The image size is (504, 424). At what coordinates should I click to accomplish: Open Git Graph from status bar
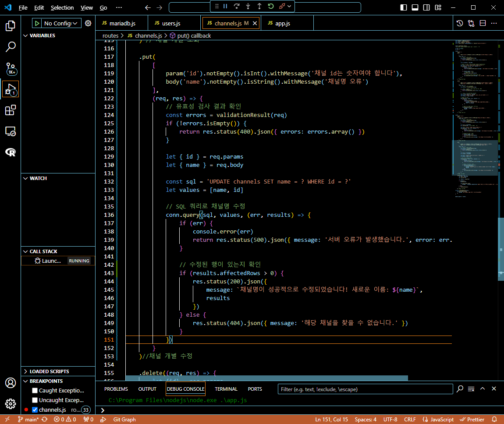(124, 419)
